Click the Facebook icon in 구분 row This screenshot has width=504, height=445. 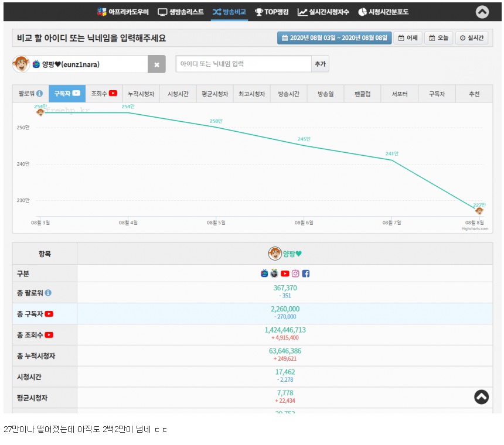(306, 273)
